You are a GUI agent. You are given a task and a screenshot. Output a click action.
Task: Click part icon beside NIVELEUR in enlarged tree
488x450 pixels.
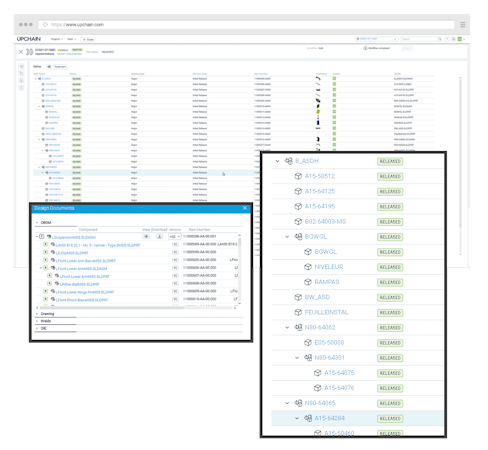[x=308, y=267]
